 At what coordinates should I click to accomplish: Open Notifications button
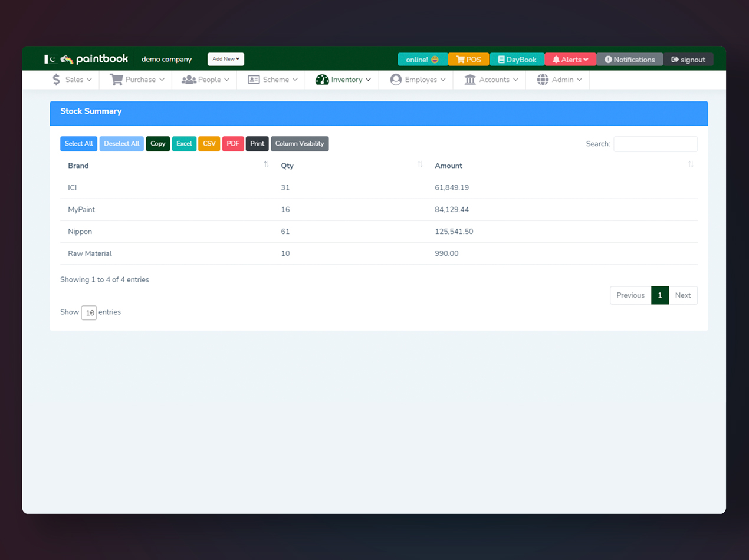tap(630, 60)
